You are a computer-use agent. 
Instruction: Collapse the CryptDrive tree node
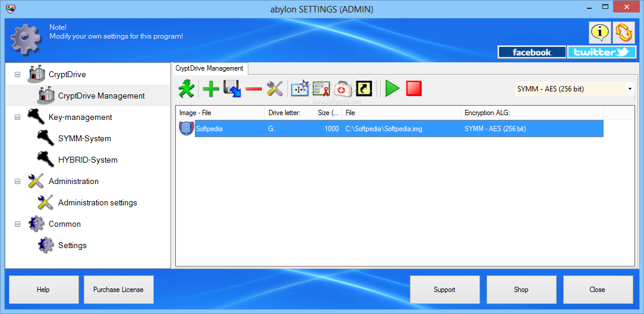[17, 75]
